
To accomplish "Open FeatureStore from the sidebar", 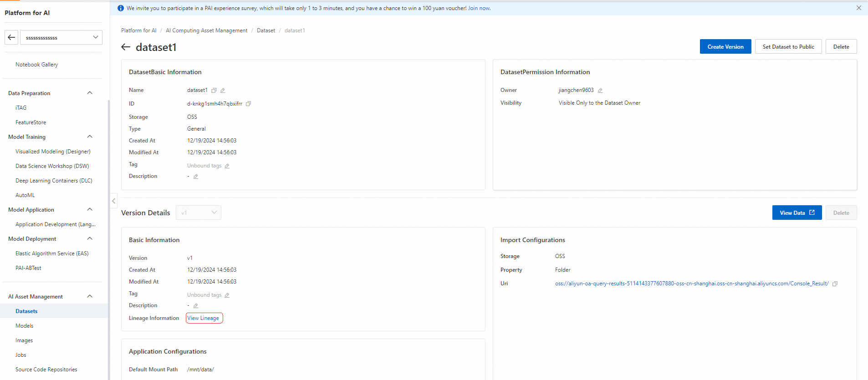I will coord(31,122).
